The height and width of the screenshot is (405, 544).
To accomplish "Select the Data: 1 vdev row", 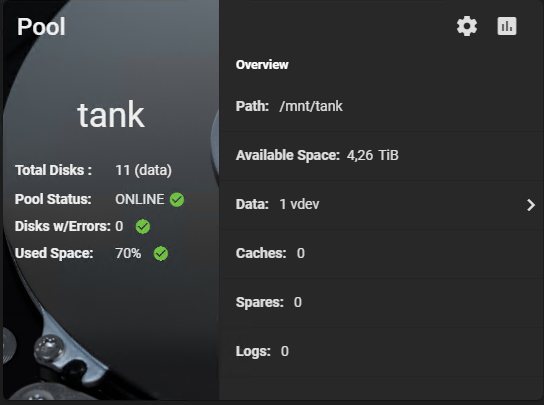I will [x=381, y=205].
